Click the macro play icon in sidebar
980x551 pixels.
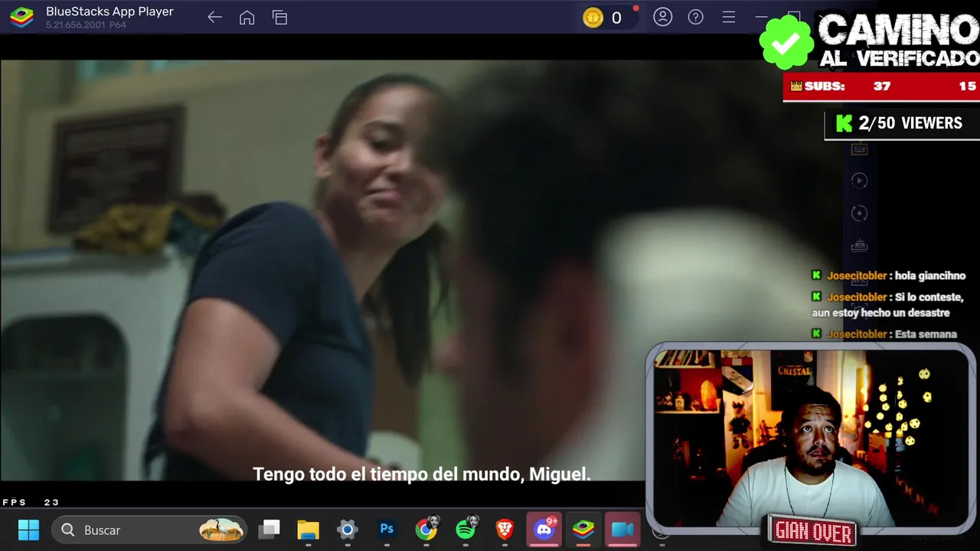(x=859, y=181)
